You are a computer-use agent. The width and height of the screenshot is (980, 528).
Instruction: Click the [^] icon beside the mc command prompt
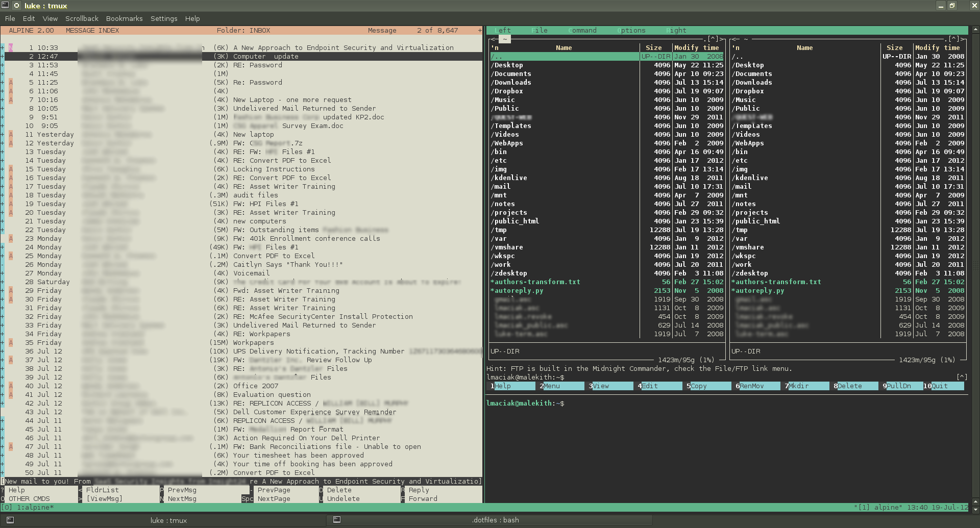[962, 377]
